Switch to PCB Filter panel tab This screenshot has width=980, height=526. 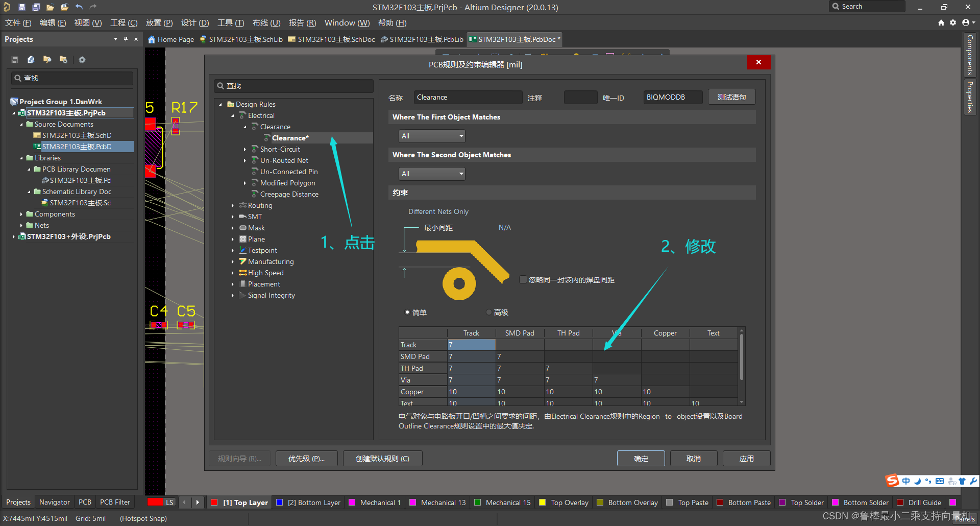tap(115, 502)
